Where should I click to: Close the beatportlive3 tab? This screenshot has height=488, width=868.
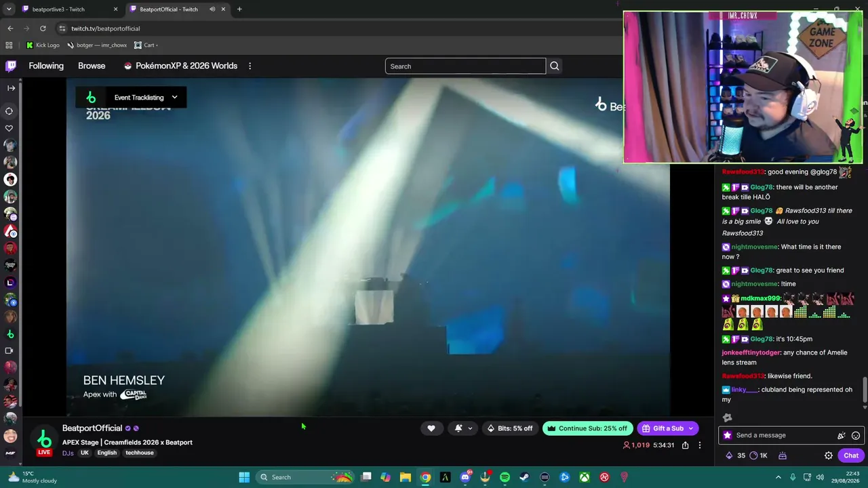(115, 9)
